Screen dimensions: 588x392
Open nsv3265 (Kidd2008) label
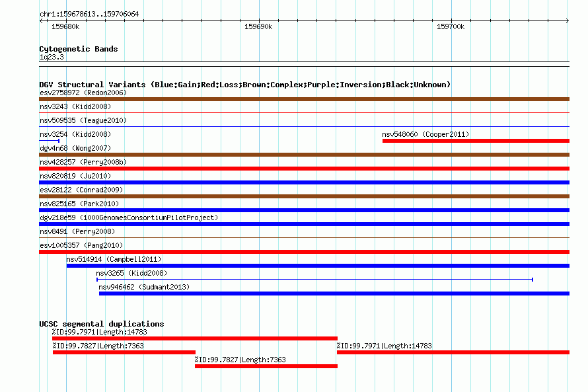(131, 273)
